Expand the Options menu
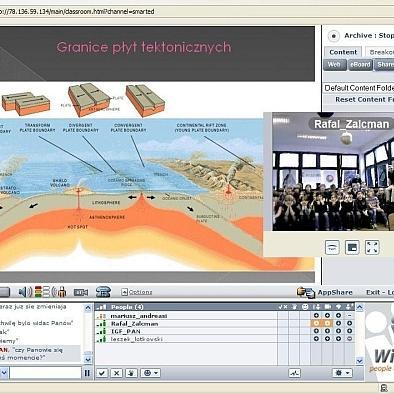Image resolution: width=394 pixels, height=394 pixels. coord(137,292)
